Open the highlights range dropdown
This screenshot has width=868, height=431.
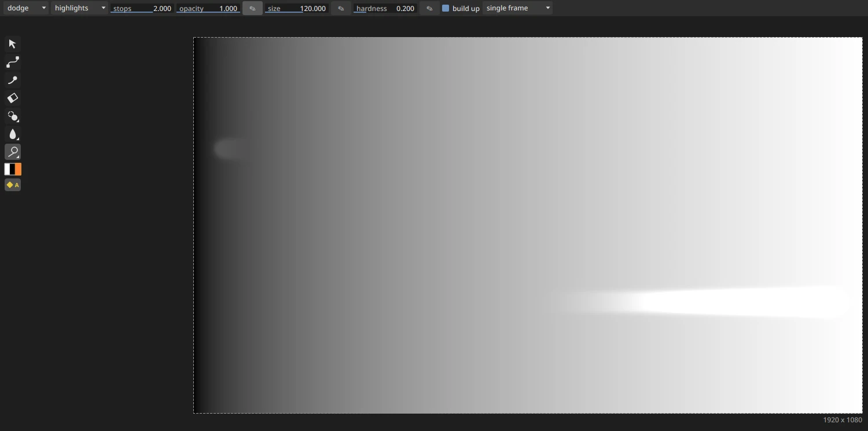(x=79, y=8)
